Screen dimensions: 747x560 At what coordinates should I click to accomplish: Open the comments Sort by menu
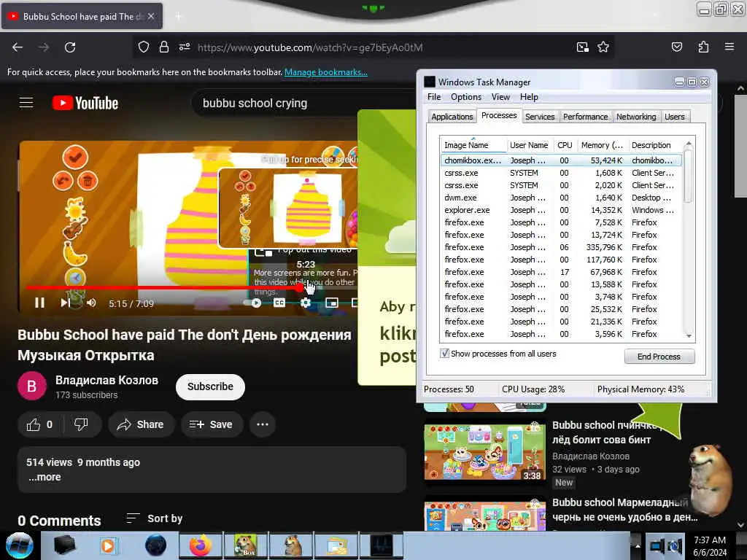coord(155,518)
